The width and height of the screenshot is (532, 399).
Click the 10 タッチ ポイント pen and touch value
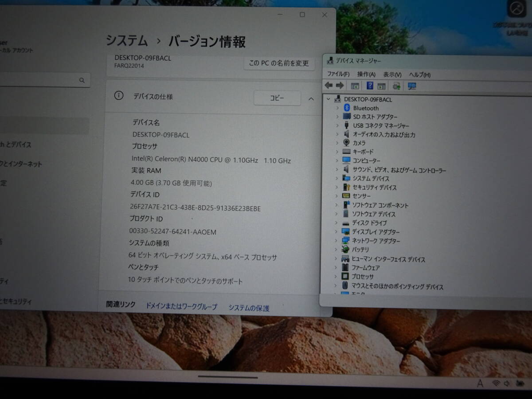[185, 281]
